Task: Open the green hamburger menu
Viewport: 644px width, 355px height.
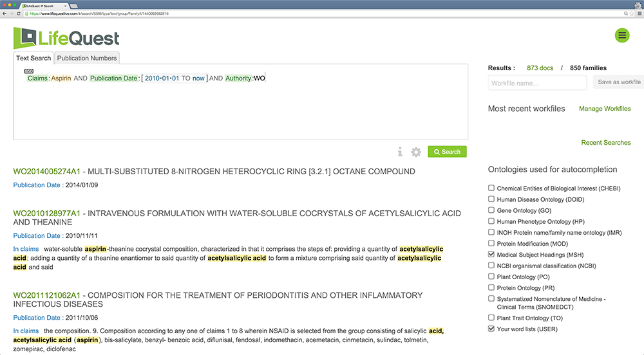Action: pos(622,35)
